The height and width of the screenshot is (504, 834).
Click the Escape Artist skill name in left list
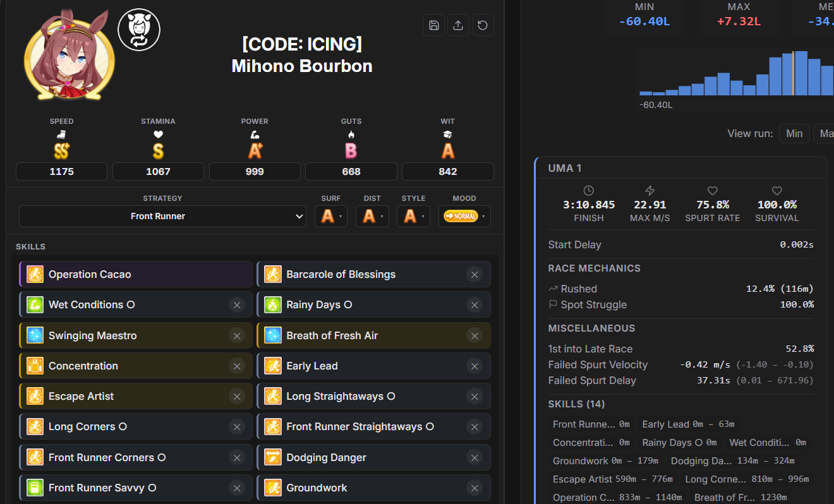82,396
